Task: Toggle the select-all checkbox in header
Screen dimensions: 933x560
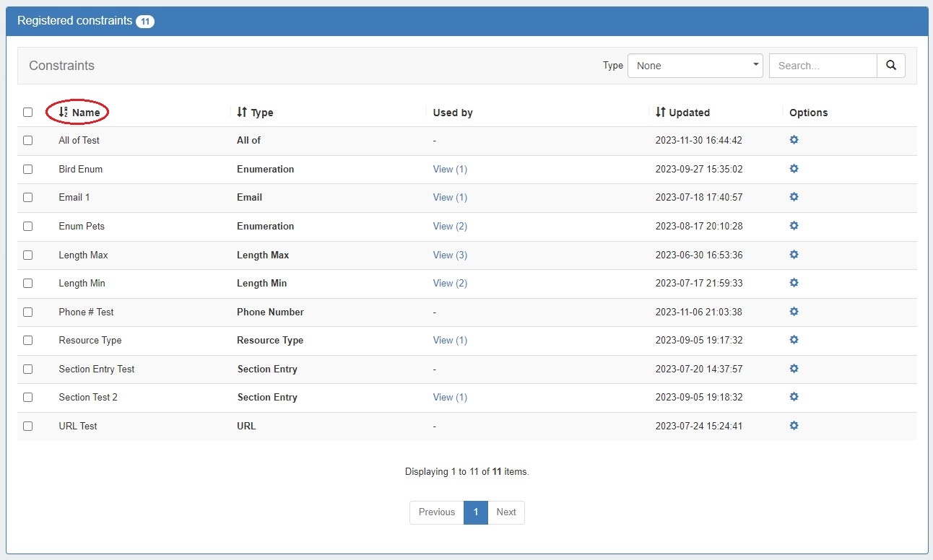Action: [27, 112]
